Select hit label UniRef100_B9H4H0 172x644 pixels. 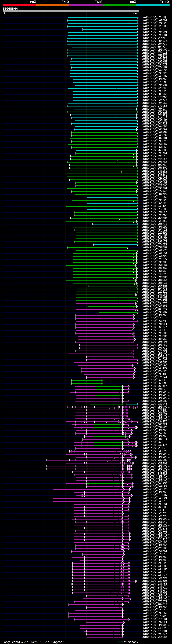click(x=154, y=374)
